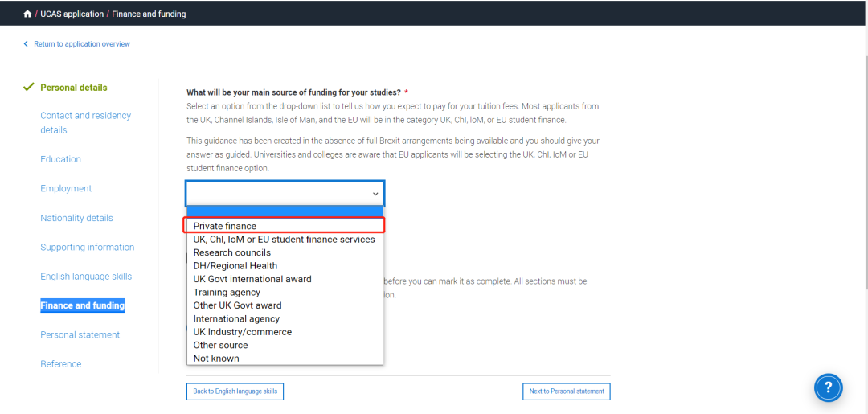Viewport: 868px width, 414px height.
Task: Collapse the funding source dropdown arrow
Action: [x=375, y=195]
